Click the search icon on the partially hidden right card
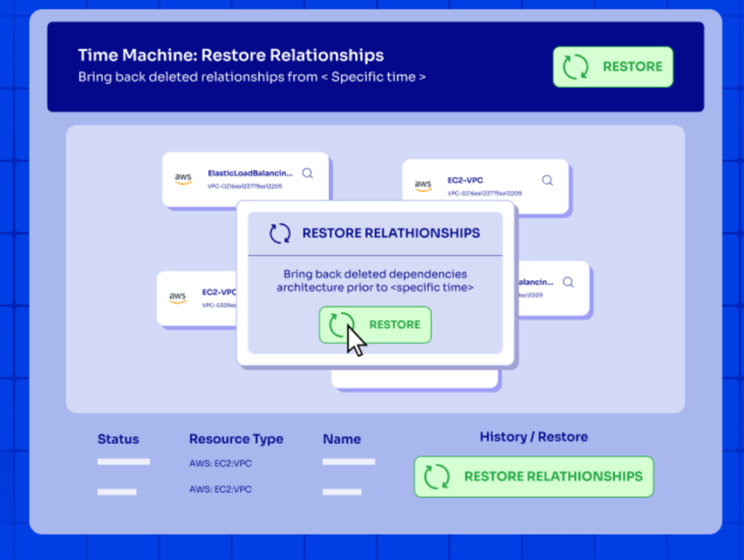The width and height of the screenshot is (744, 560). [x=568, y=282]
